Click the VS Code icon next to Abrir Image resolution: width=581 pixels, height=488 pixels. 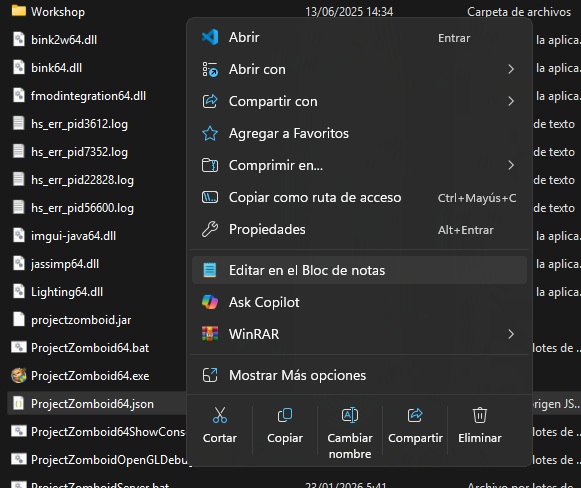tap(210, 37)
